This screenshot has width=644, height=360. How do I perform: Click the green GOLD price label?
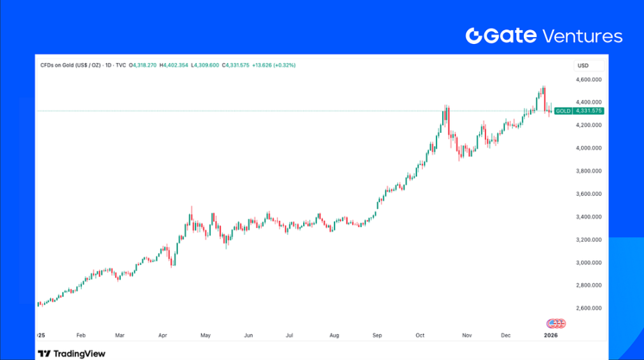pos(563,111)
